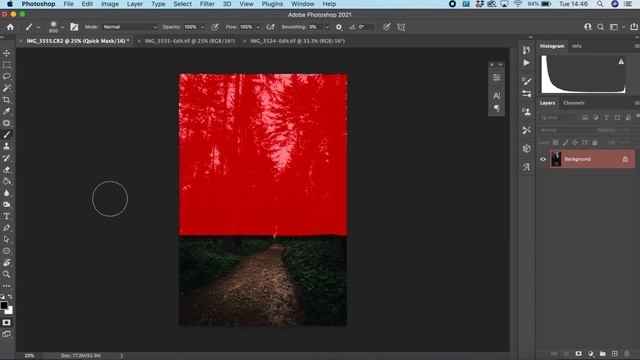The width and height of the screenshot is (640, 360).
Task: Go to the Home screen icon
Action: [x=10, y=27]
